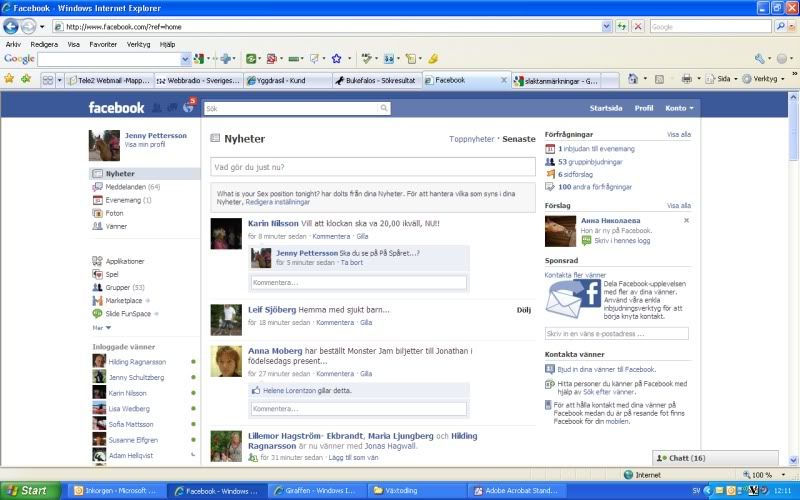Click the Helene Lorentzon like thumbs-up icon
Image resolution: width=800 pixels, height=500 pixels.
256,390
